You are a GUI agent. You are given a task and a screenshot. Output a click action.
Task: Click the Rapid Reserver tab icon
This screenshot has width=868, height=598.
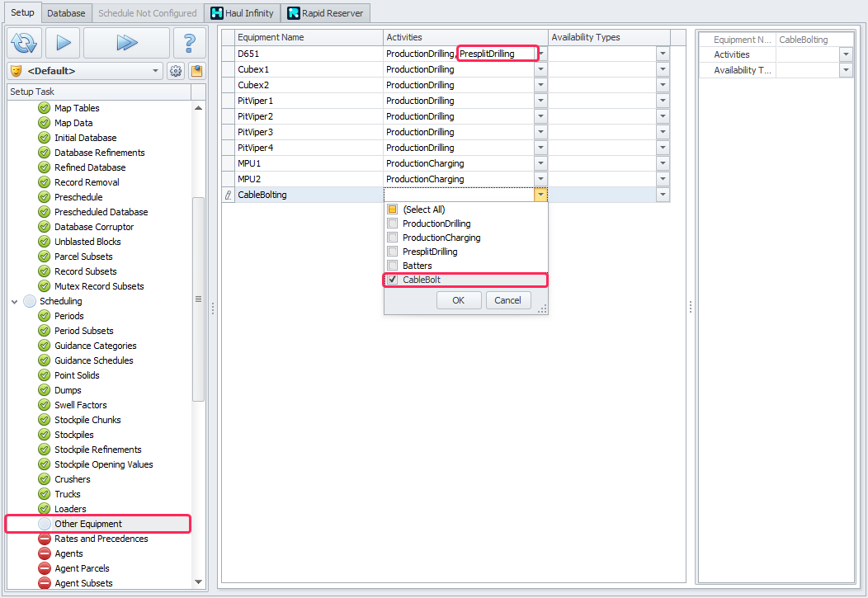(x=294, y=13)
